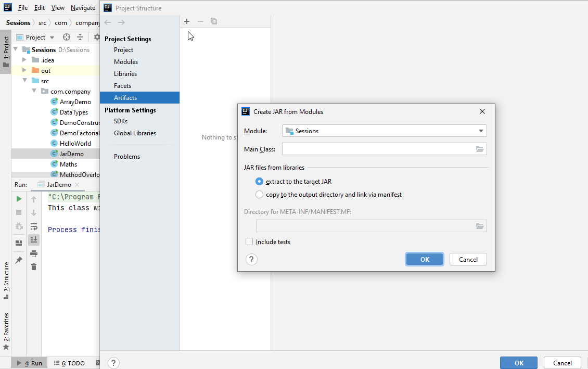
Task: Disable scroll to end in console
Action: pos(34,239)
